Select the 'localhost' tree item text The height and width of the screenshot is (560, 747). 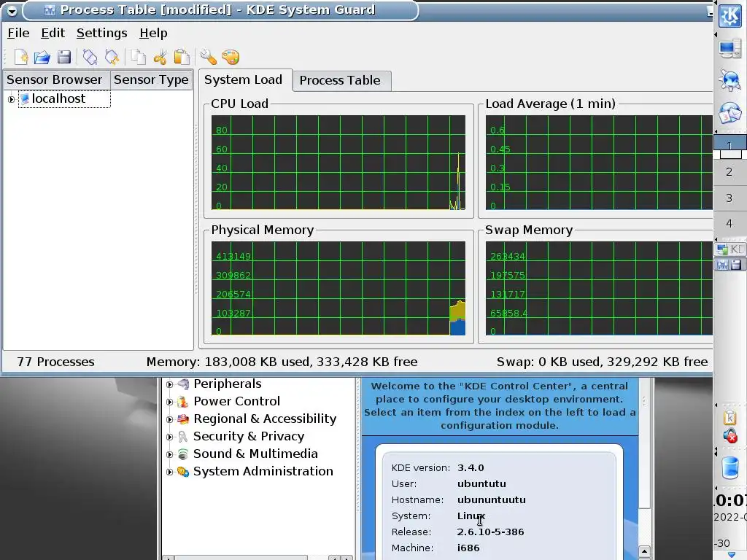pos(58,98)
